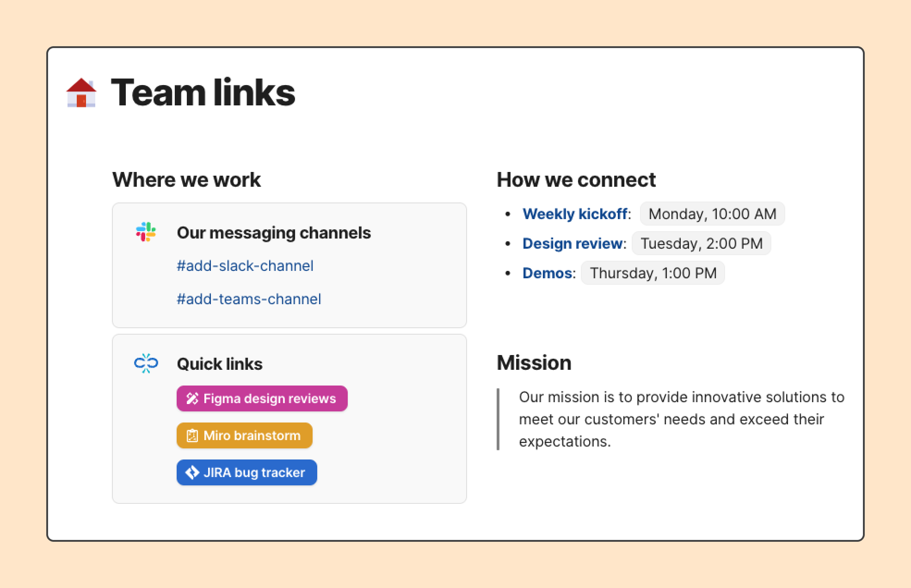Click the Thursday, 1:00 PM time chip
Screen dimensions: 911x588
pos(653,273)
